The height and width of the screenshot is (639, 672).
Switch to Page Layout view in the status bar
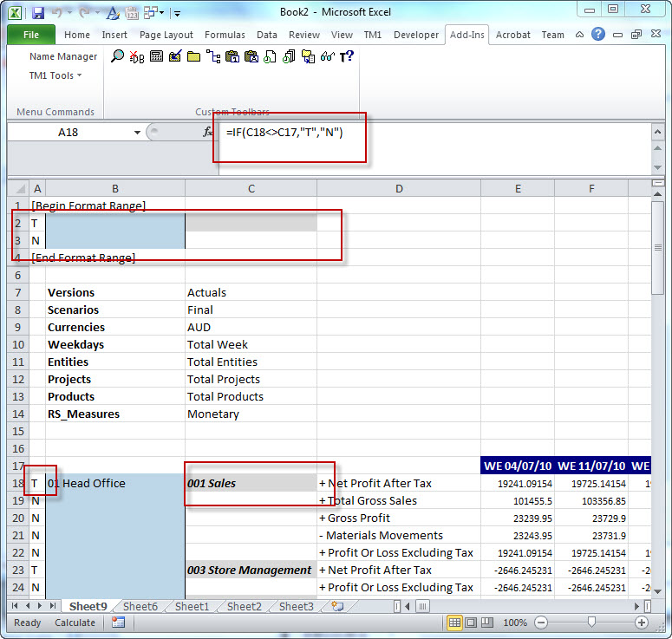point(471,623)
